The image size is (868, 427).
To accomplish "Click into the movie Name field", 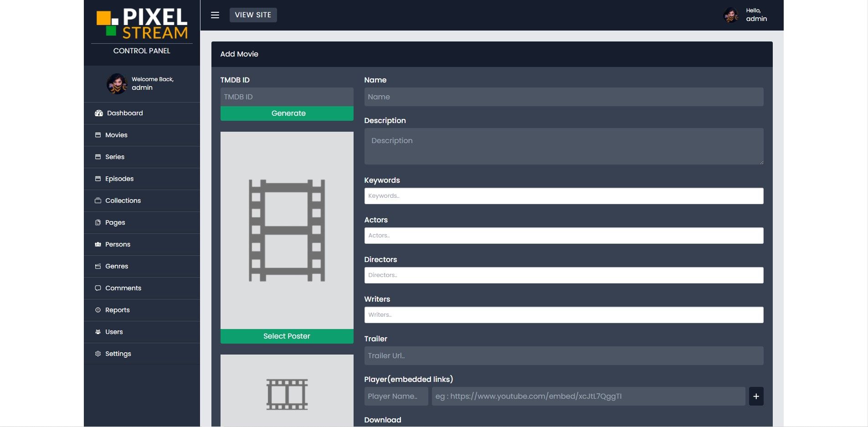I will click(x=563, y=97).
